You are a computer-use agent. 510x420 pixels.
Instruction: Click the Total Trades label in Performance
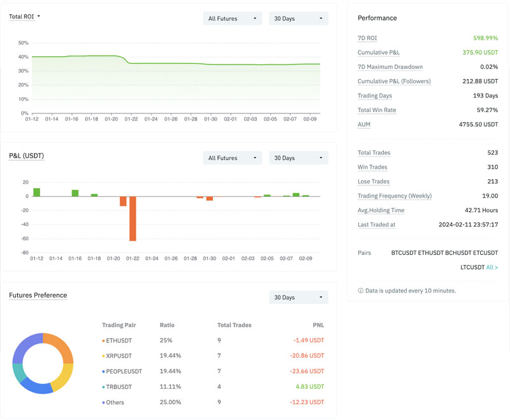tap(374, 153)
